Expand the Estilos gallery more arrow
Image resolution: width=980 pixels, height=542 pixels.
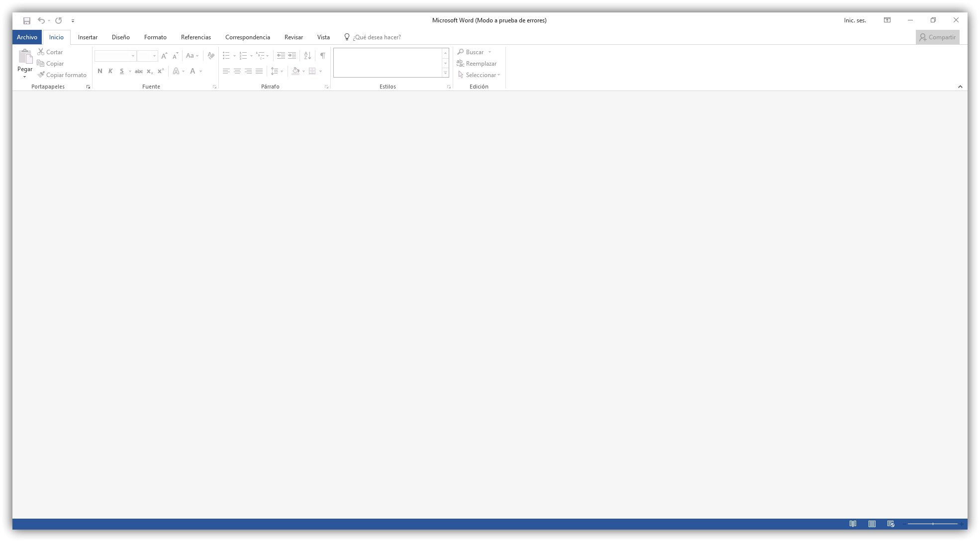coord(445,73)
